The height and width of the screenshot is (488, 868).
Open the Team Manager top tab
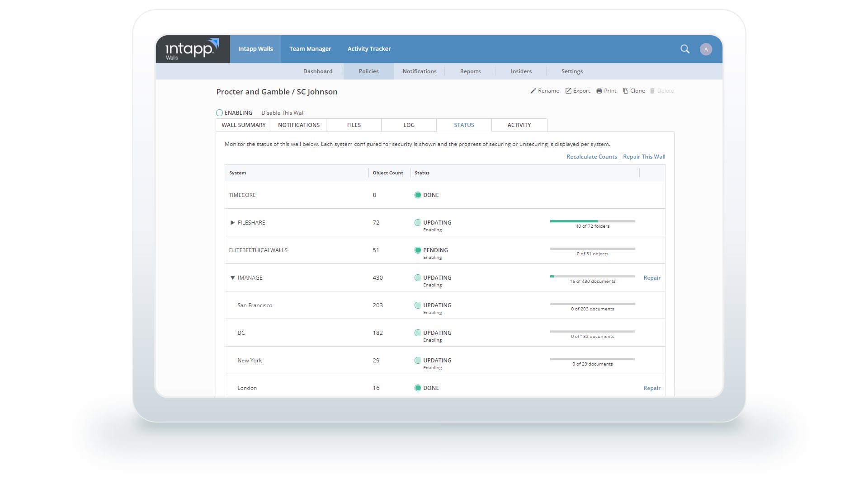tap(310, 49)
